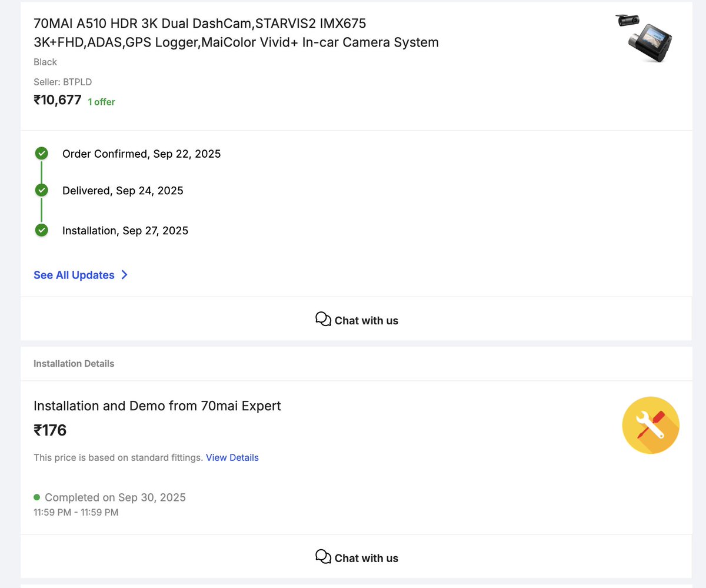
Task: Click the Seller: BTPLD text
Action: (63, 82)
